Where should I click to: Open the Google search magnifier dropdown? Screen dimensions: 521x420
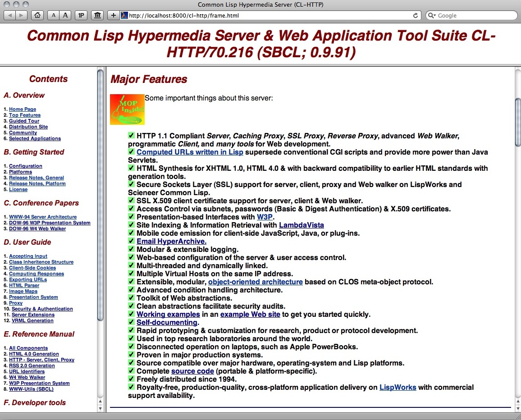[x=432, y=15]
